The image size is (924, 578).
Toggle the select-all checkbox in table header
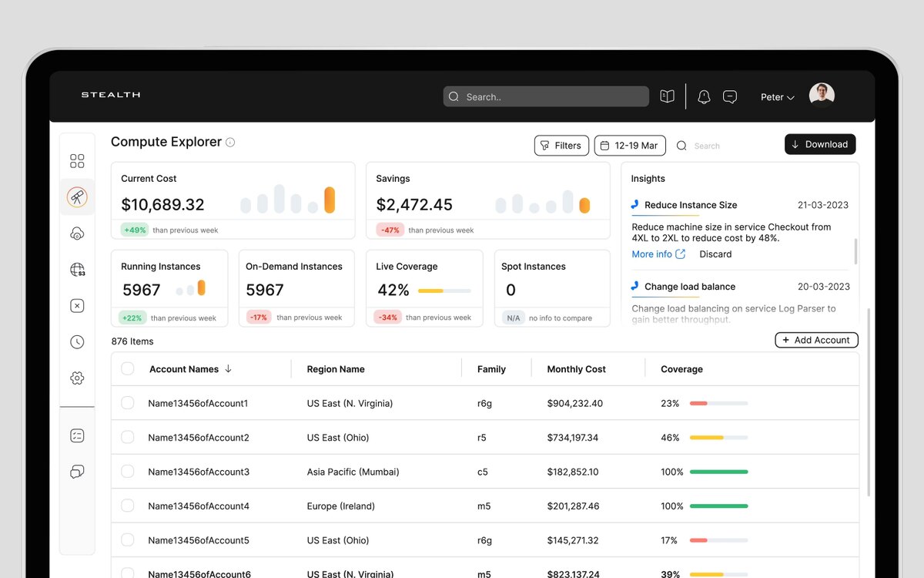click(128, 369)
